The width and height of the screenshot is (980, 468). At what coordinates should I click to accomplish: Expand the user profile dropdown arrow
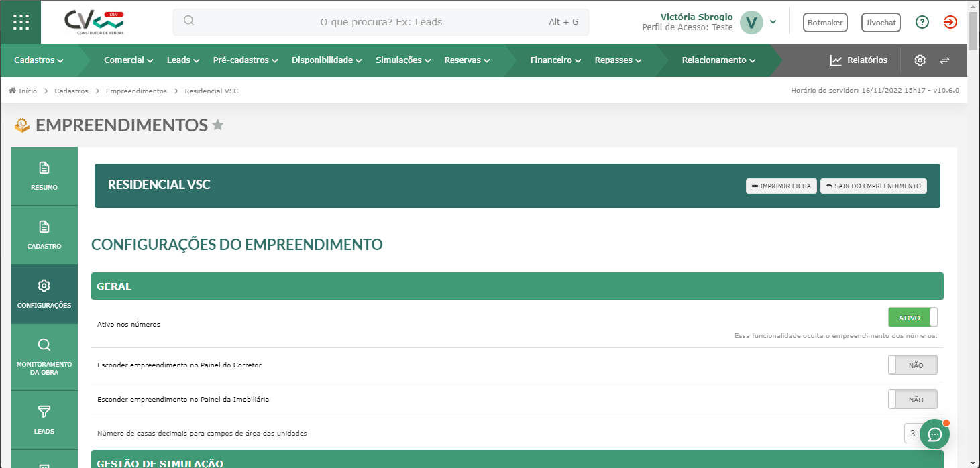[773, 22]
